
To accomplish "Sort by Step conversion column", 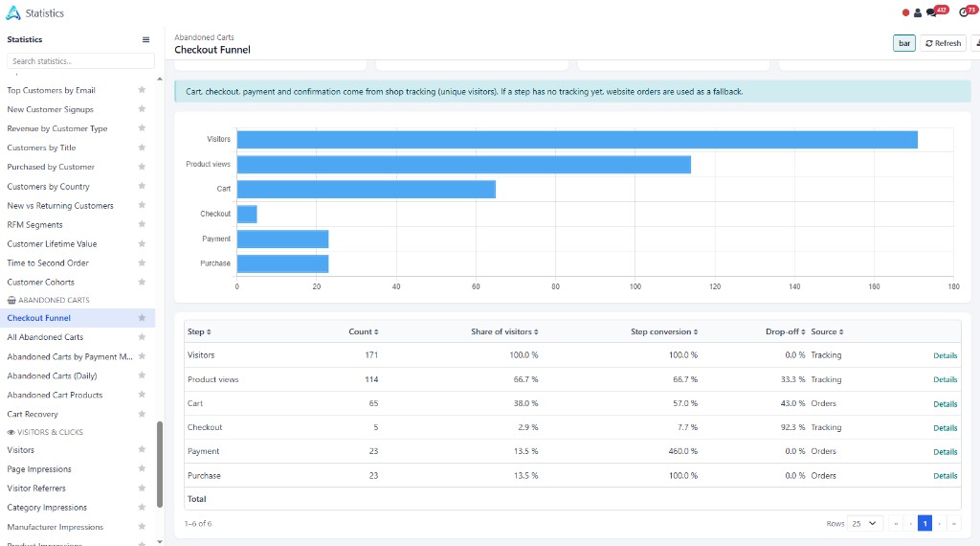I will click(x=664, y=331).
